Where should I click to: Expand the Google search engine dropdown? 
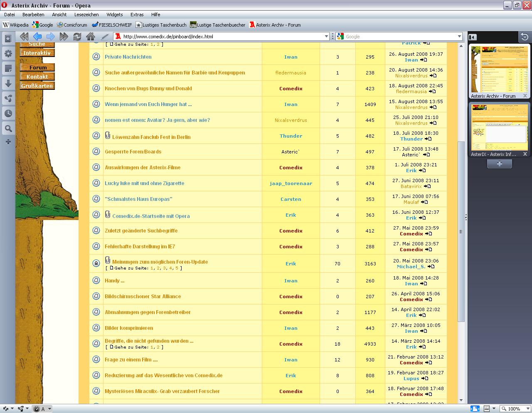click(459, 37)
